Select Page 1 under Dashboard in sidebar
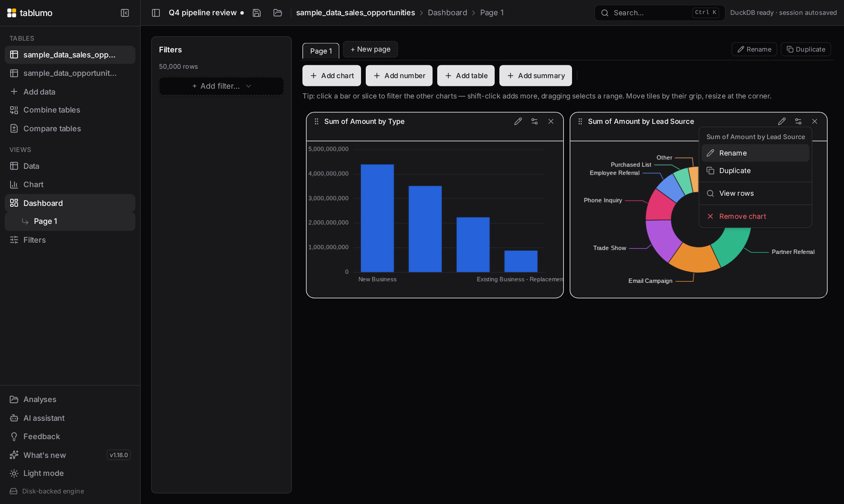Screen dimensions: 844x504 (70, 222)
